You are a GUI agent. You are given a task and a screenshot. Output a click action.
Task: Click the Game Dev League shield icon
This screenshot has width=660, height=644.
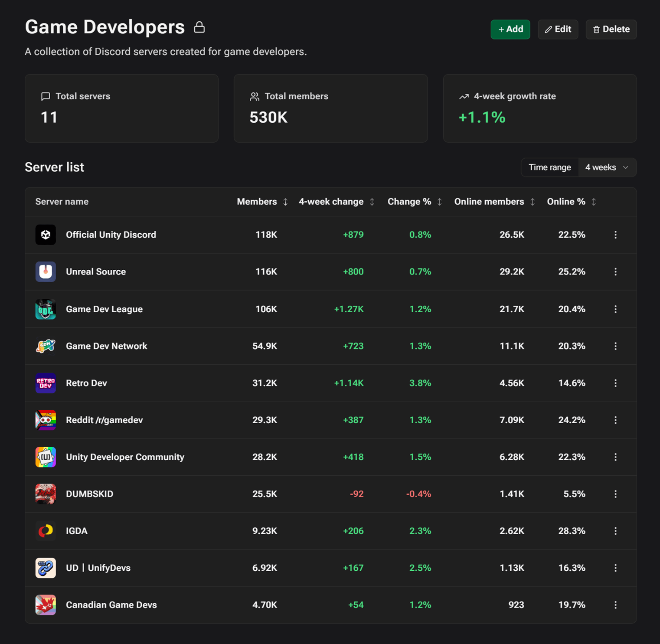tap(46, 309)
